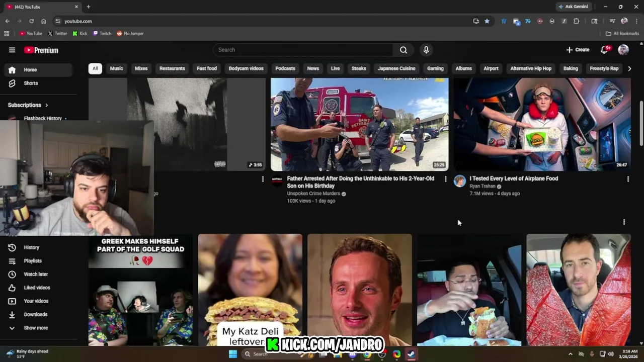Open the notifications bell
Viewport: 644px width, 362px height.
tap(605, 50)
